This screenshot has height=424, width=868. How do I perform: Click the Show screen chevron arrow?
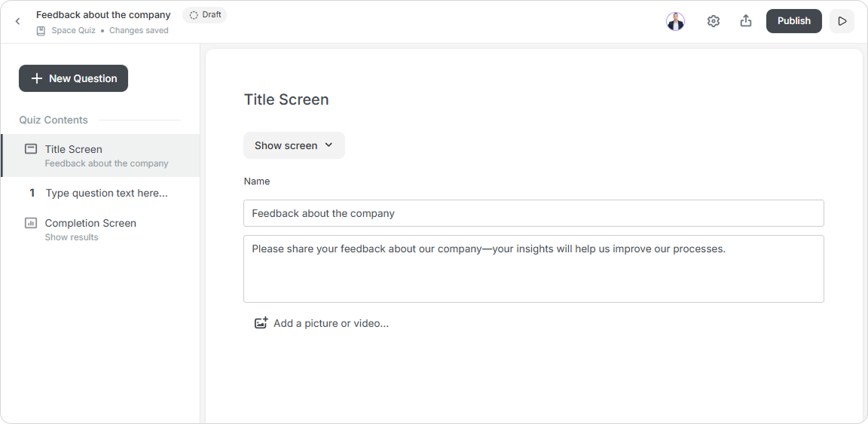329,145
